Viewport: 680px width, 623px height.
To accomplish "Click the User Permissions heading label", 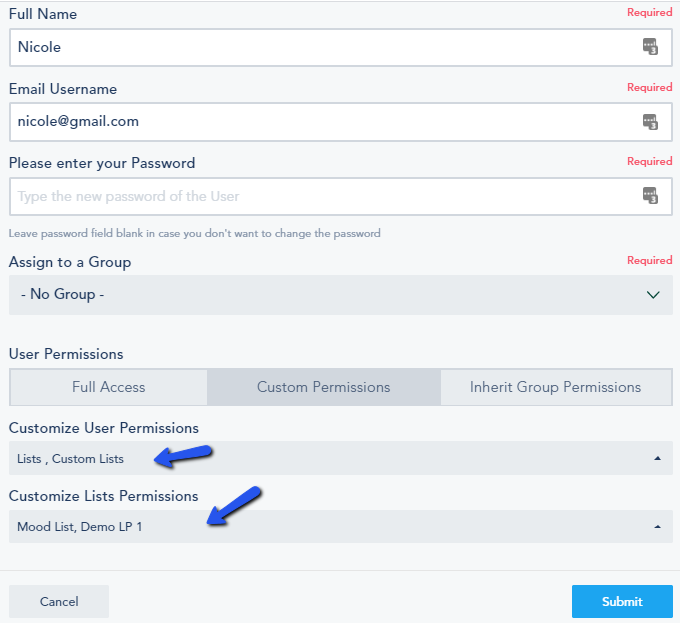I will click(x=66, y=354).
